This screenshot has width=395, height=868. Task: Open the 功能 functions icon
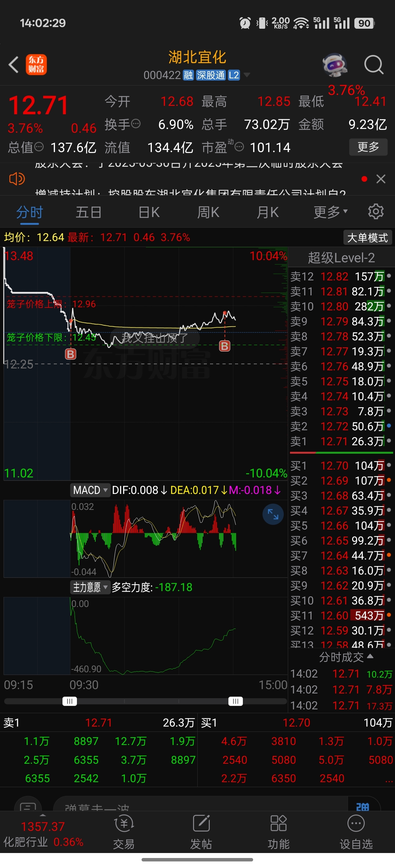click(279, 832)
